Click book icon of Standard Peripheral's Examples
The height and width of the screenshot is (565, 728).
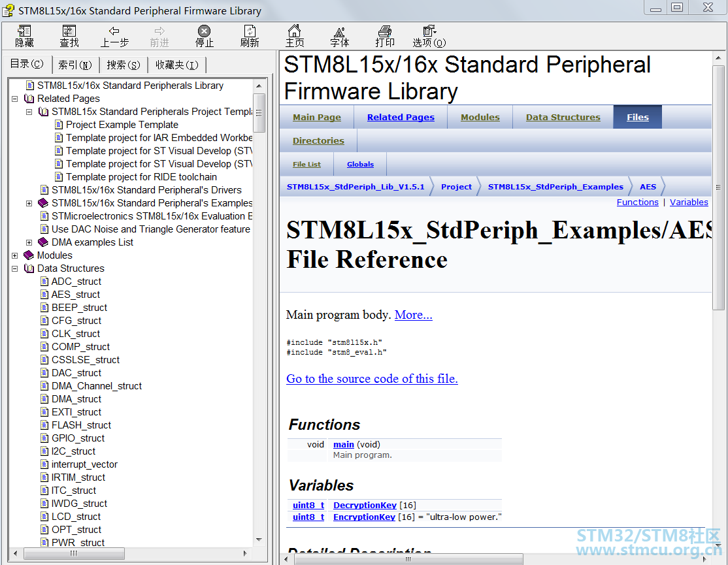(43, 202)
